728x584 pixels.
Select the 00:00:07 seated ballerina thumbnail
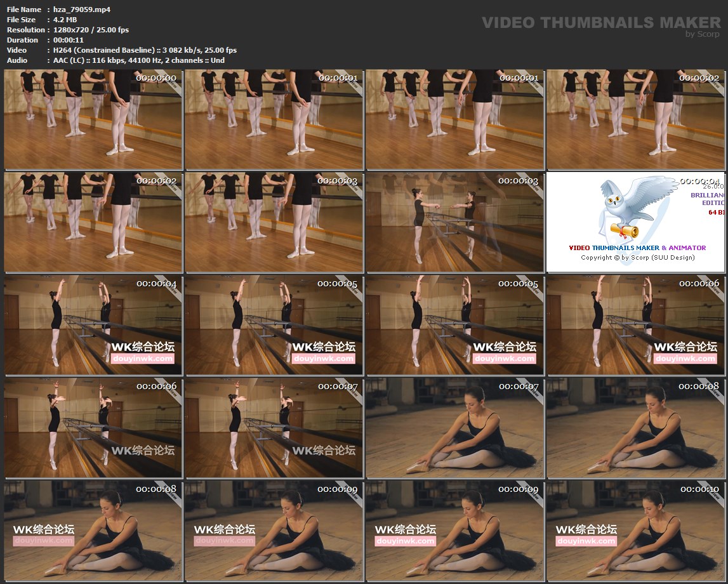(x=454, y=428)
